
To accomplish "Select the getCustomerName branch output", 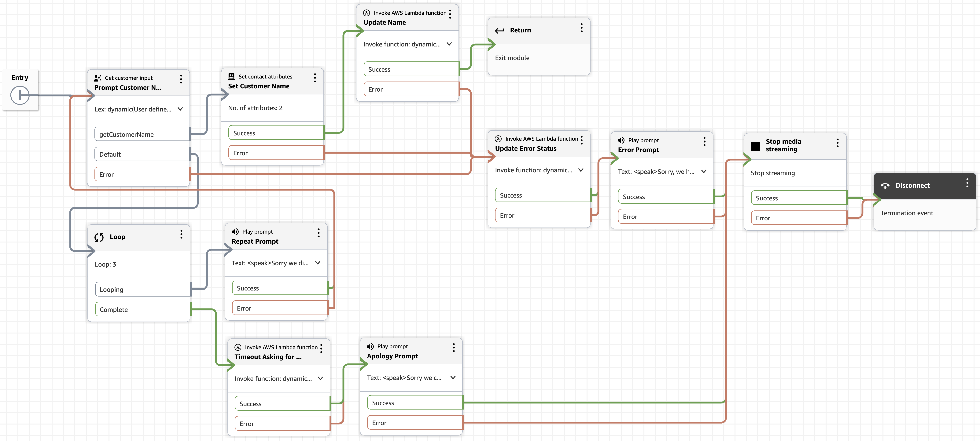I will [x=142, y=134].
